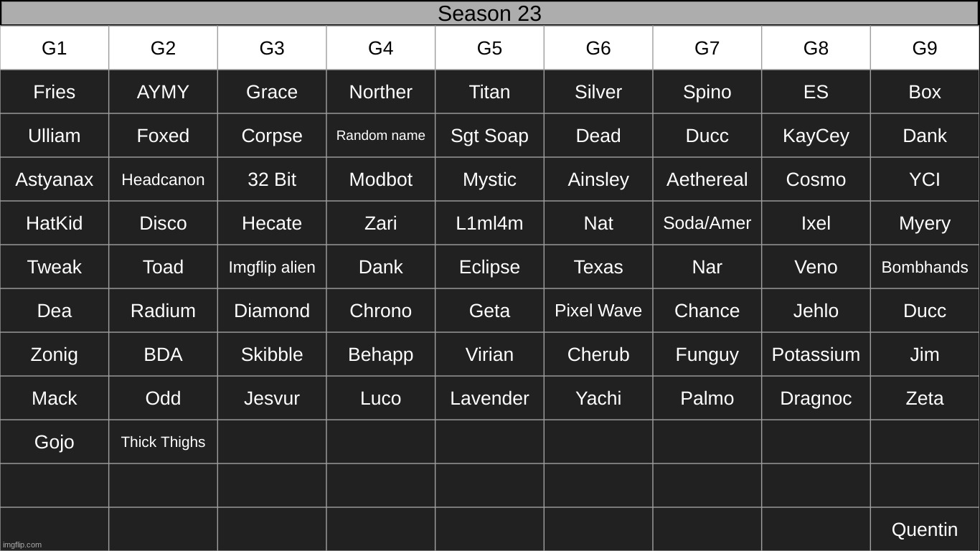Select the Sgt Soap cell
The image size is (980, 551).
(489, 136)
